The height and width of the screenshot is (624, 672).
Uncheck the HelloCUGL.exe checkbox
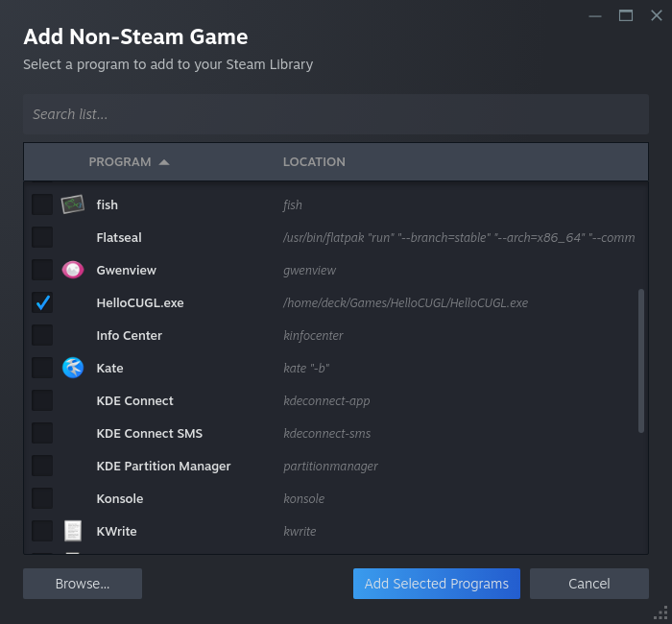[x=42, y=302]
